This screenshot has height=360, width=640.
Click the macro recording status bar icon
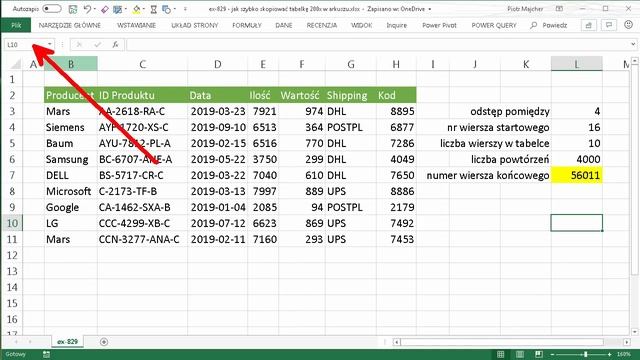(46, 354)
